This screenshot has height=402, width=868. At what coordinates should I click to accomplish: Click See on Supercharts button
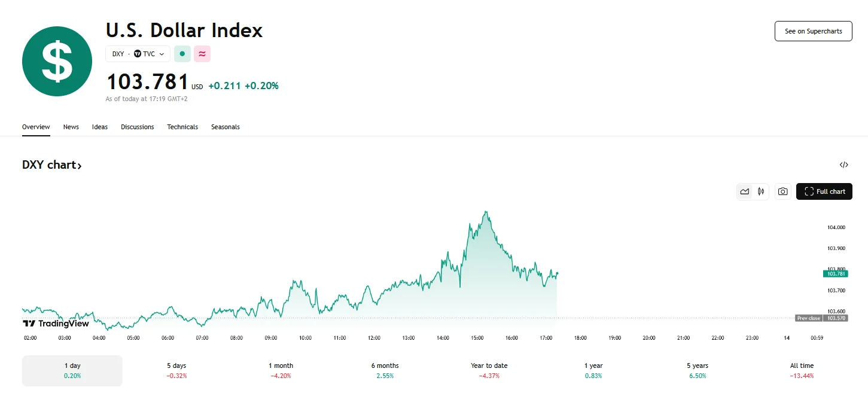(x=813, y=31)
